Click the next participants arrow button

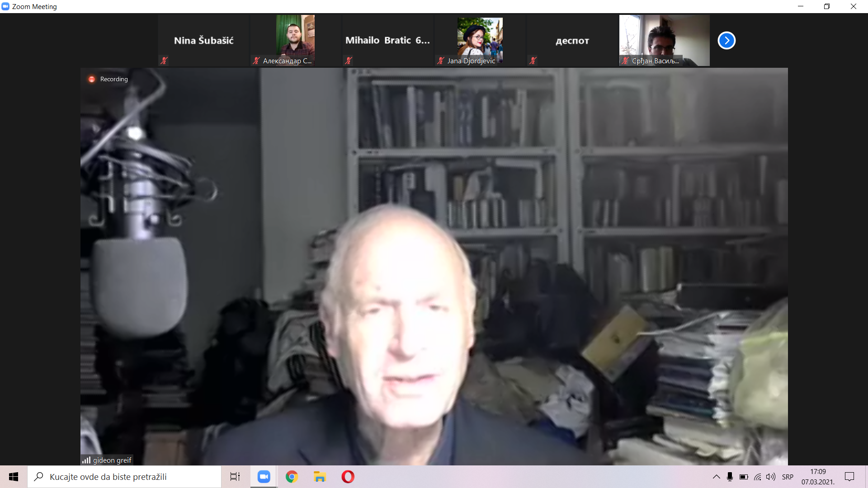point(726,41)
